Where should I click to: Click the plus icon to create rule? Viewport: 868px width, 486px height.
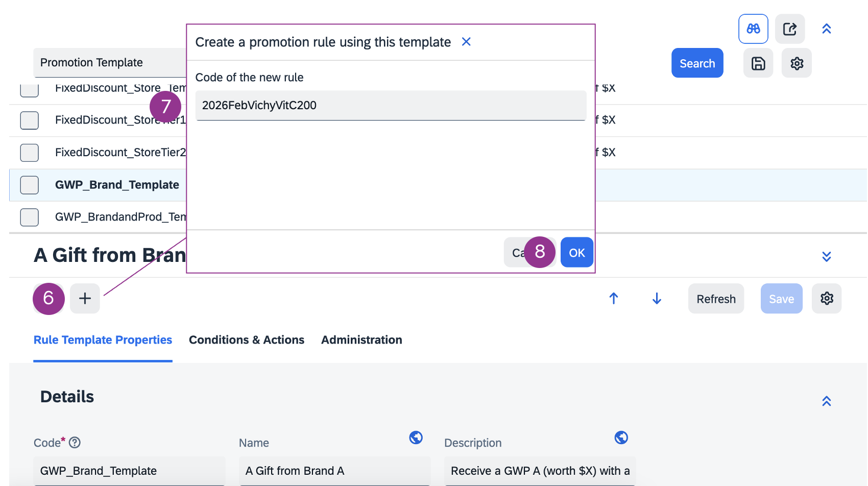pos(85,299)
